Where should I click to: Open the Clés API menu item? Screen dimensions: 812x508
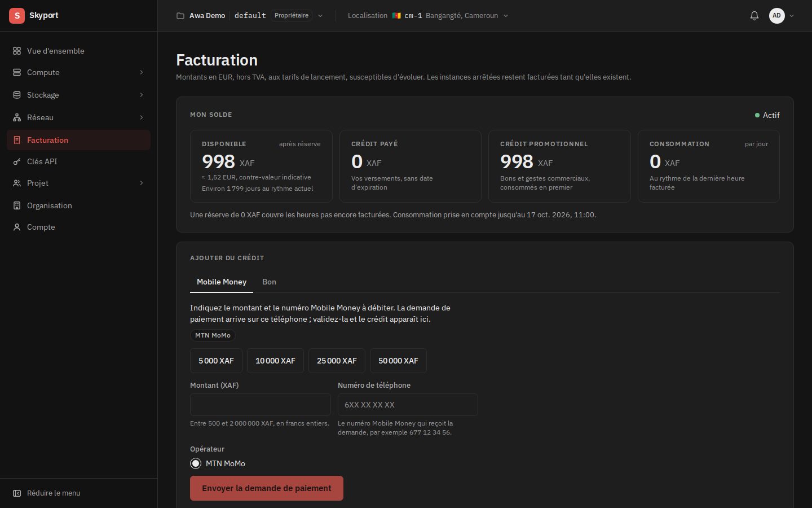coord(78,161)
